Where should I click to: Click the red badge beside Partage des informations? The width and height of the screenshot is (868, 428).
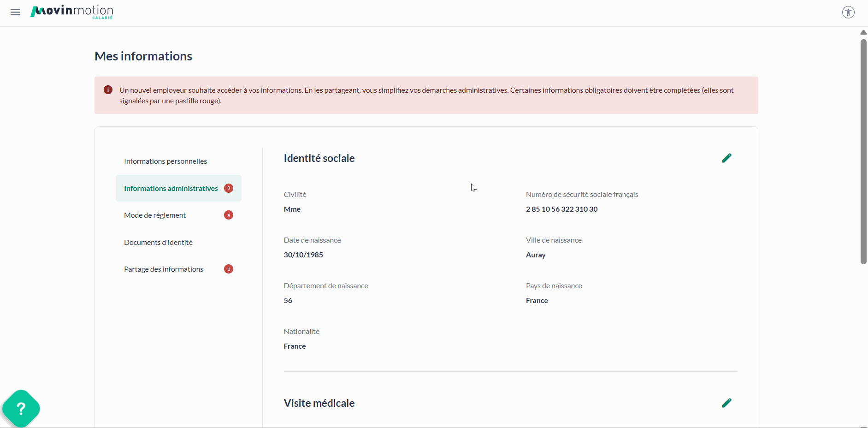pos(229,269)
